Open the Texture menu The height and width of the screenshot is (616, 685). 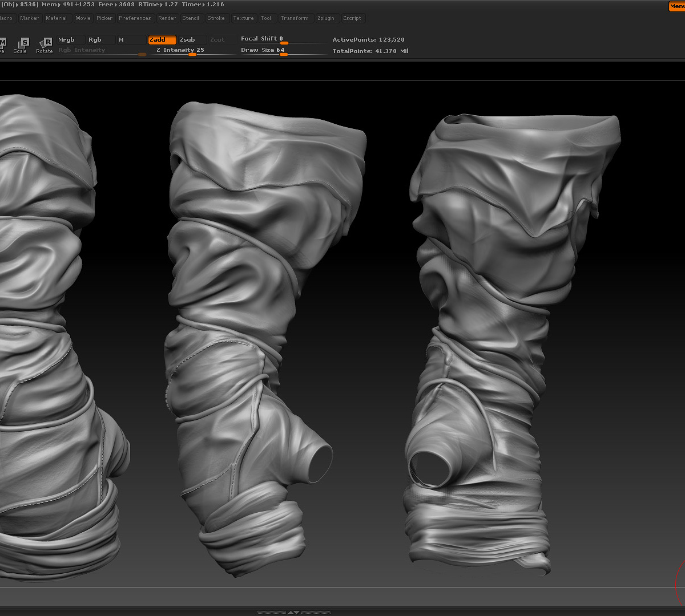pyautogui.click(x=243, y=18)
